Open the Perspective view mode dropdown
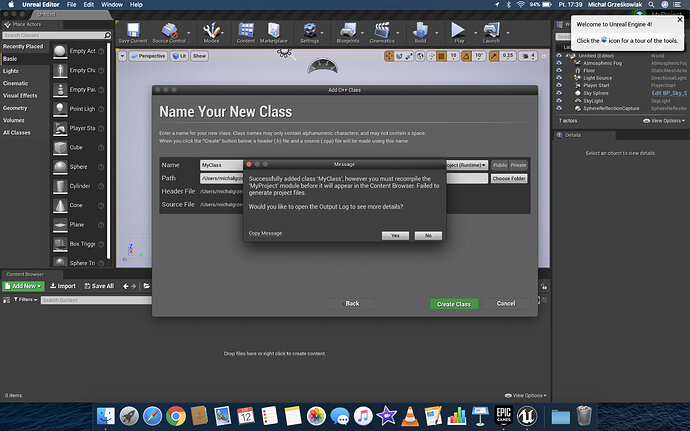Screen dimensions: 690x431 tap(148, 56)
